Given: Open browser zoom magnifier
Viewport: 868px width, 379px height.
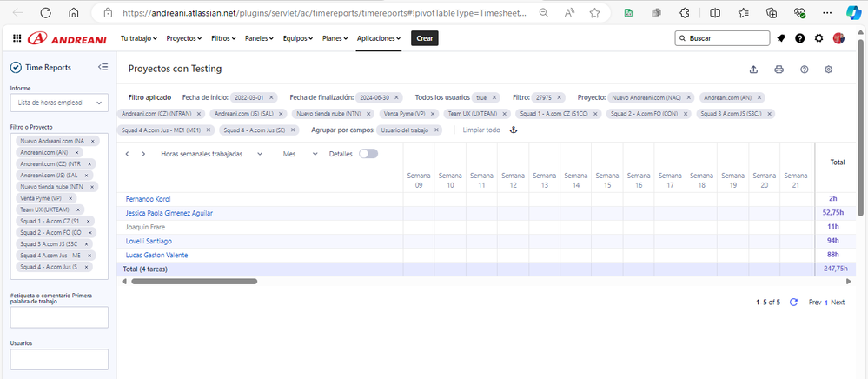Looking at the screenshot, I should (544, 13).
